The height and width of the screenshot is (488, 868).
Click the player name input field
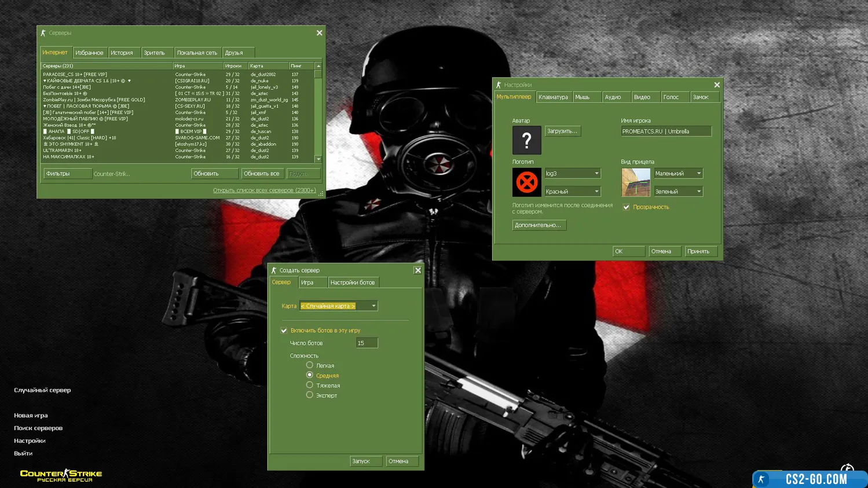point(665,131)
